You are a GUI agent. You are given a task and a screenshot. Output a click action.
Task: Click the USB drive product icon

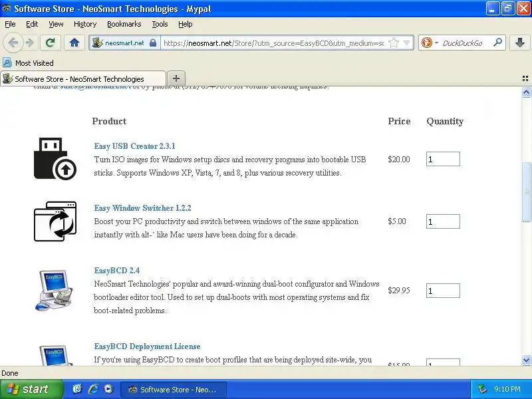point(55,158)
